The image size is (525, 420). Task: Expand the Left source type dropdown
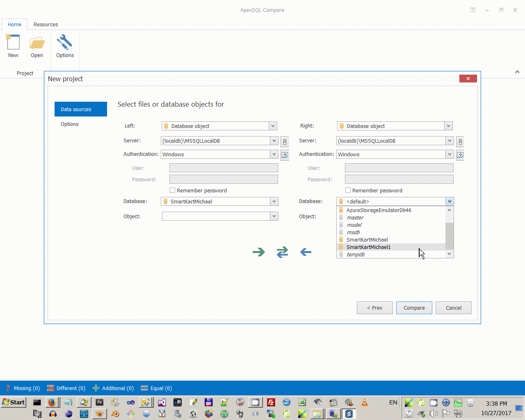(273, 126)
